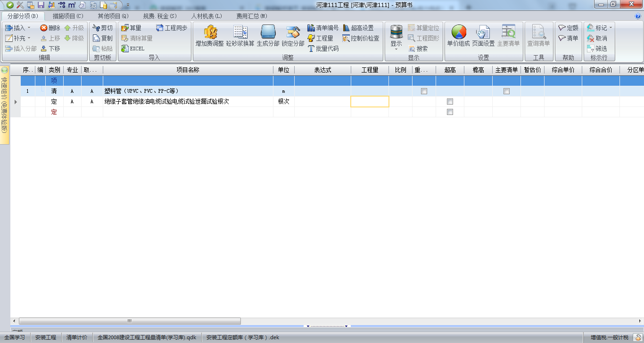The image size is (644, 343).
Task: Switch to the 分部分项(B) tab
Action: [x=23, y=16]
